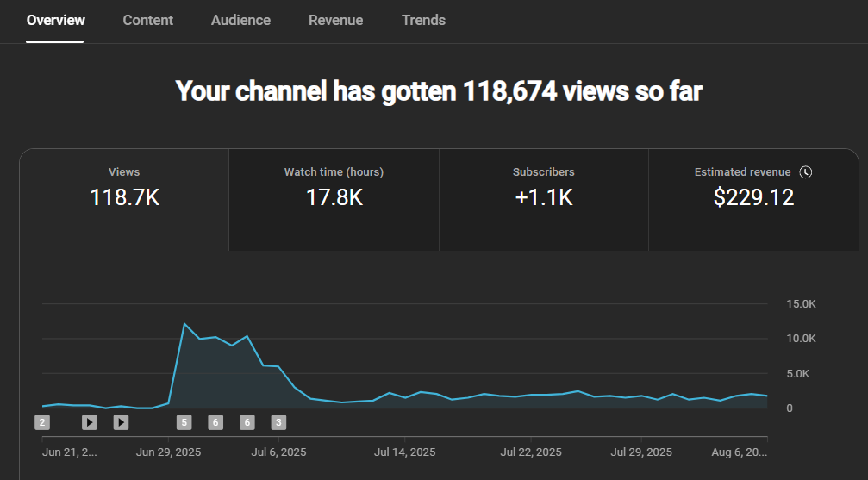The height and width of the screenshot is (480, 868).
Task: Click the 118,674 views headline text
Action: click(439, 90)
